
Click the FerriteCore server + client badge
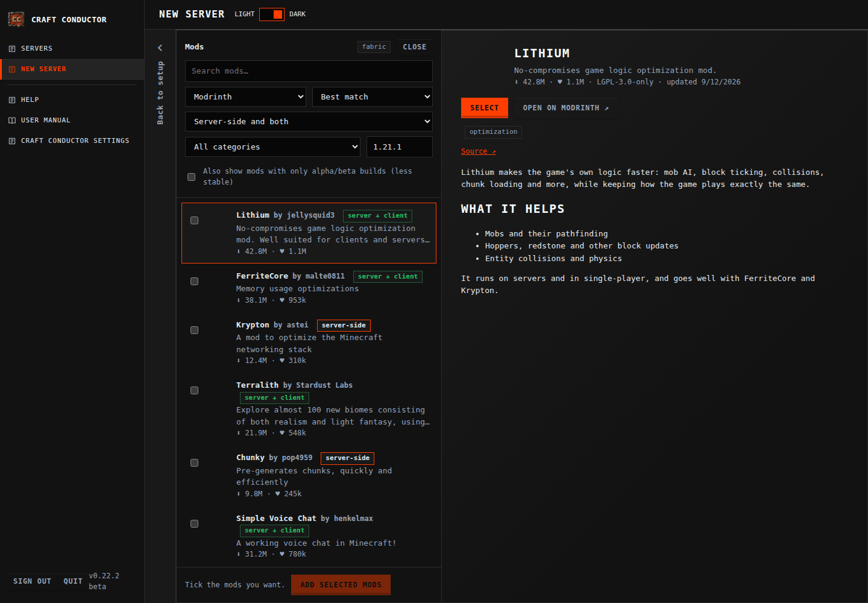tap(388, 277)
